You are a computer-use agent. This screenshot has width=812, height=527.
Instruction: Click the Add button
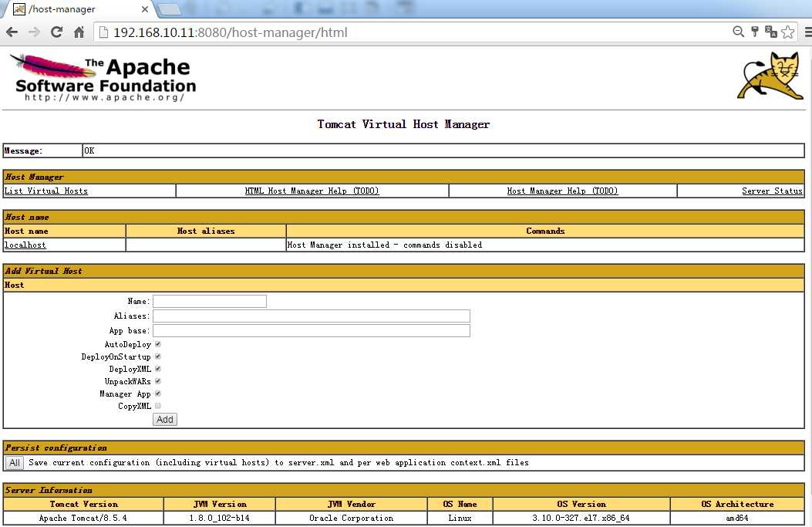tap(165, 419)
